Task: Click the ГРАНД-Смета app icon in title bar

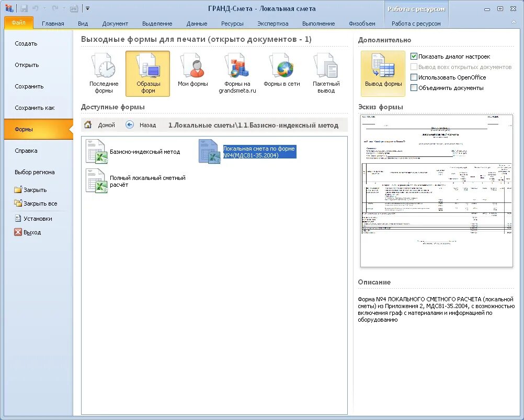Action: (9, 8)
